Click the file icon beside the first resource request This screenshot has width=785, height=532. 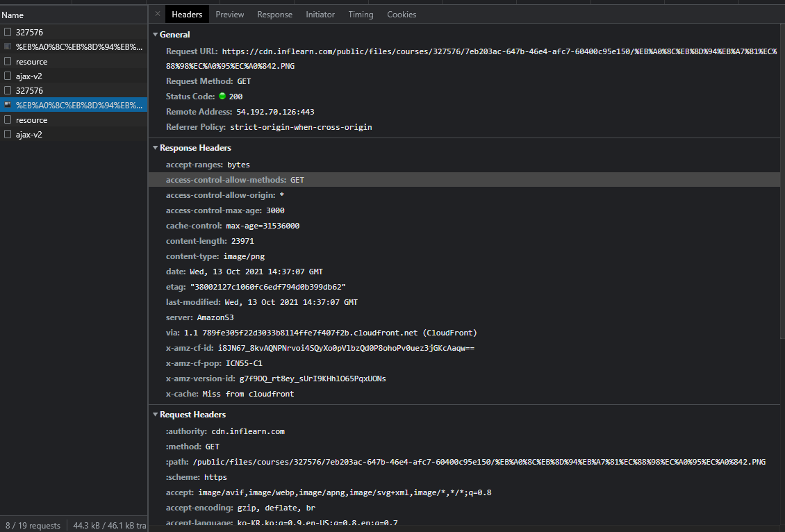[8, 61]
